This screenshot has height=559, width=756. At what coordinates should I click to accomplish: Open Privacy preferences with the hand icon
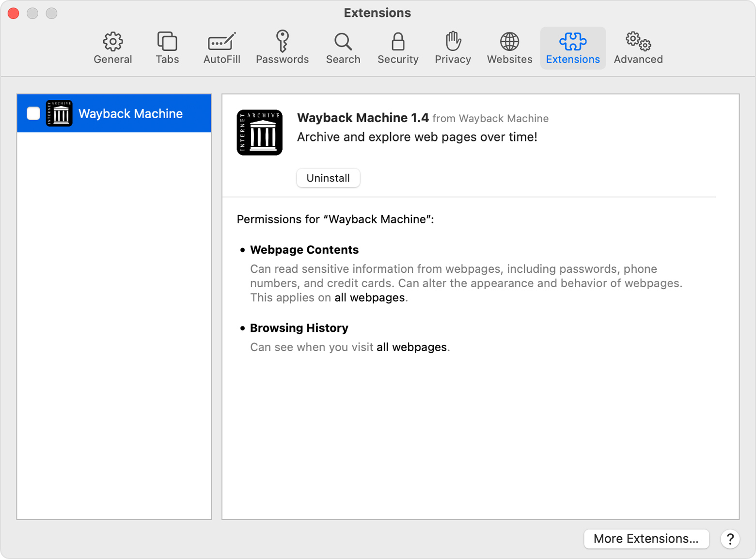(x=453, y=48)
